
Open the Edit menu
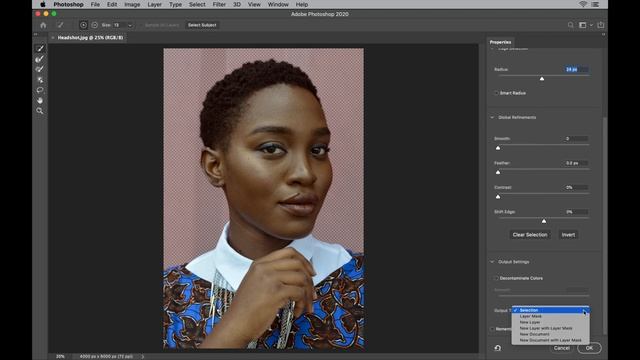(112, 4)
